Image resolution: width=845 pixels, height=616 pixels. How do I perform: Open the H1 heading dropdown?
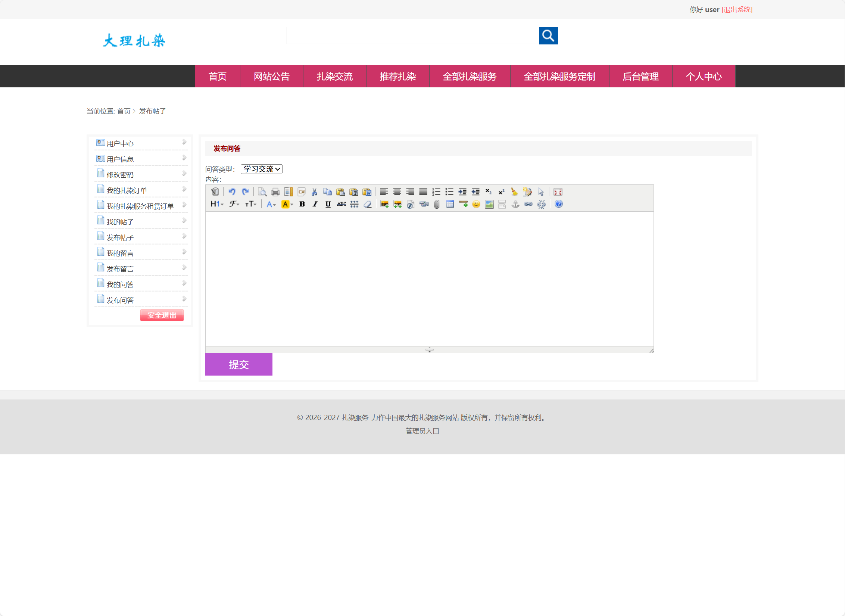pyautogui.click(x=216, y=204)
